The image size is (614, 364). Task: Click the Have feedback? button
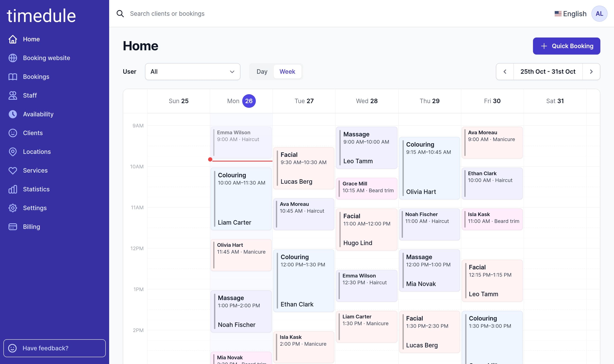tap(54, 348)
